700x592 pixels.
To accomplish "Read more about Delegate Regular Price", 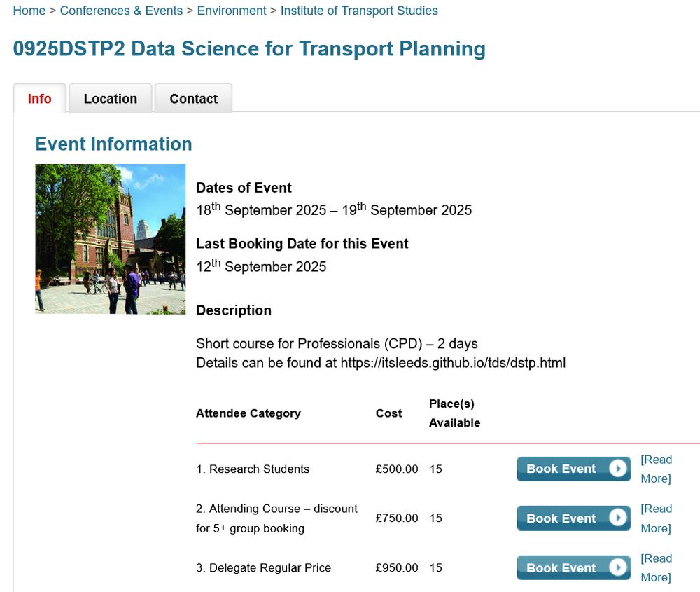I will (x=657, y=568).
